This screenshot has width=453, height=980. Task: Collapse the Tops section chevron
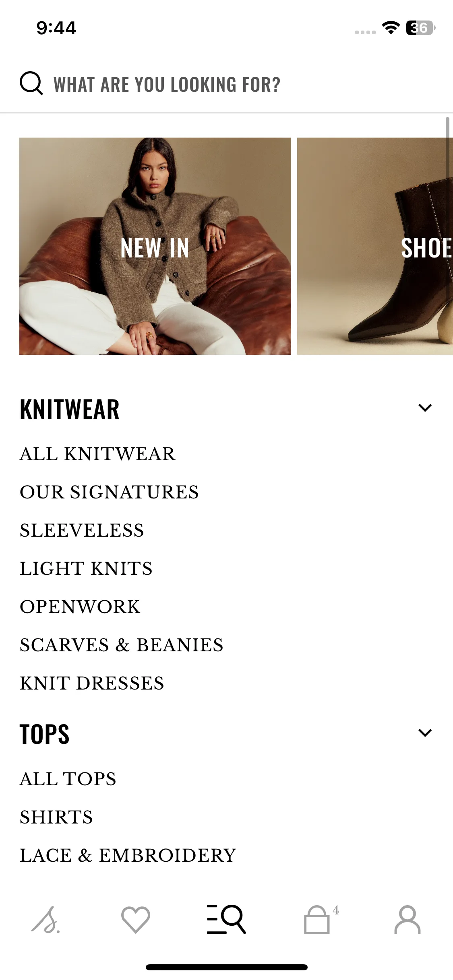click(425, 733)
